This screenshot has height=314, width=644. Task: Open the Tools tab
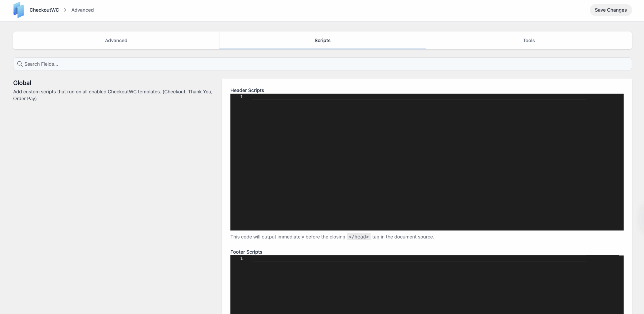tap(529, 41)
